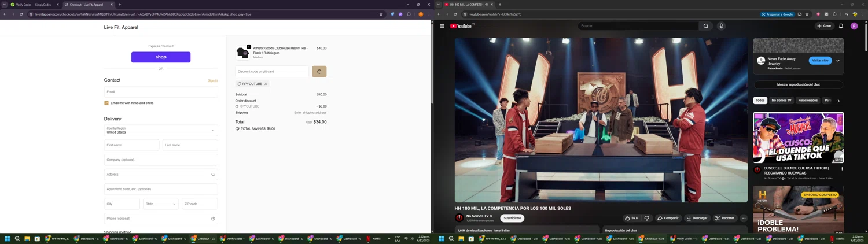Apply the discount code button
The height and width of the screenshot is (244, 868).
(319, 72)
